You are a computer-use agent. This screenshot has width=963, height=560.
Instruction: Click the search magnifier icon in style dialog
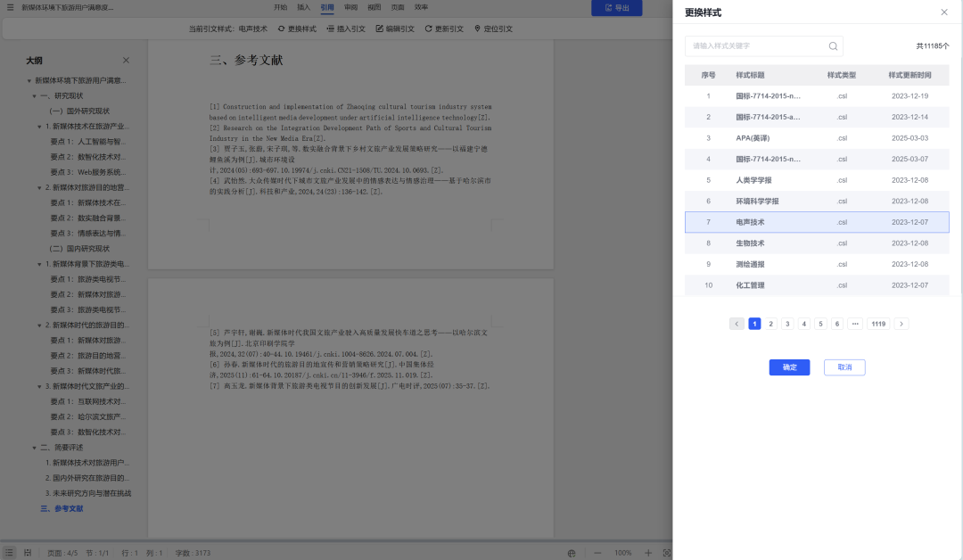(833, 46)
